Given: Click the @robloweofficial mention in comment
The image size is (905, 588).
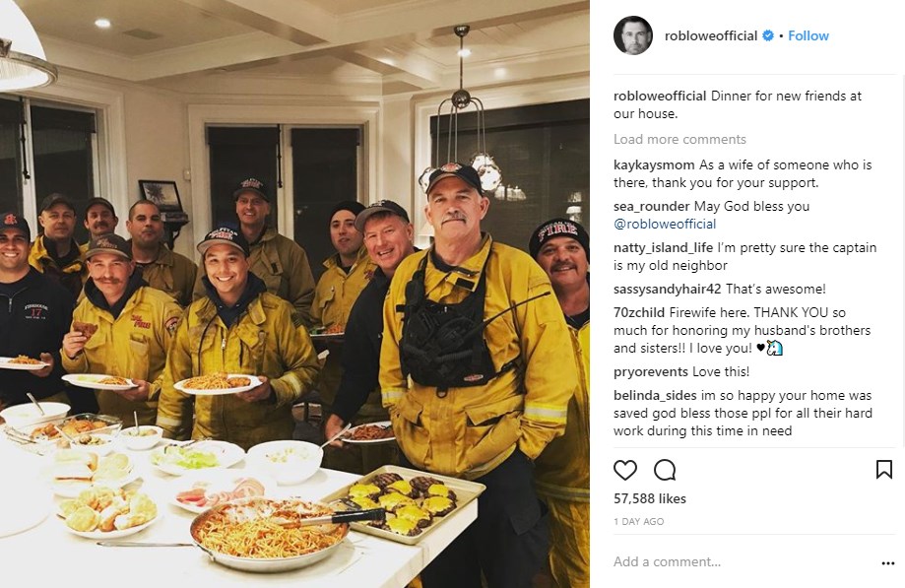Looking at the screenshot, I should point(665,224).
